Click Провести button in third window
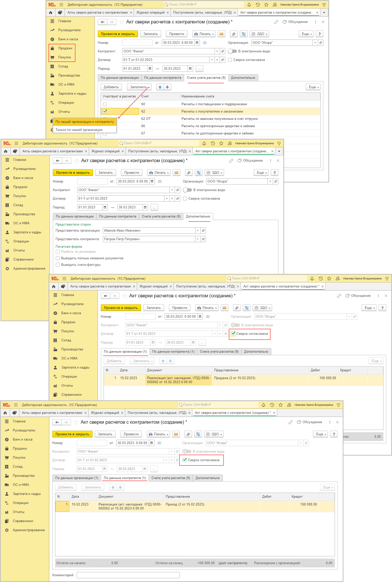Screen dimensions: 392x582 pyautogui.click(x=180, y=308)
